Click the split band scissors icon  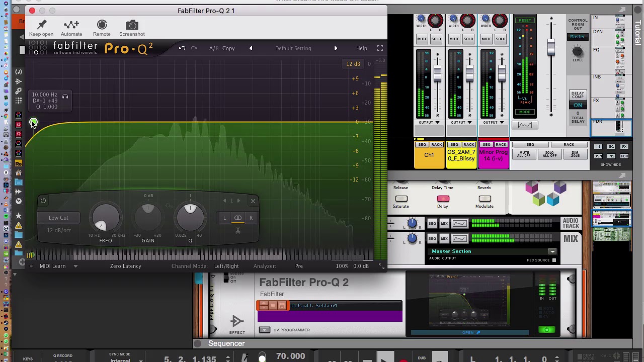point(238,231)
